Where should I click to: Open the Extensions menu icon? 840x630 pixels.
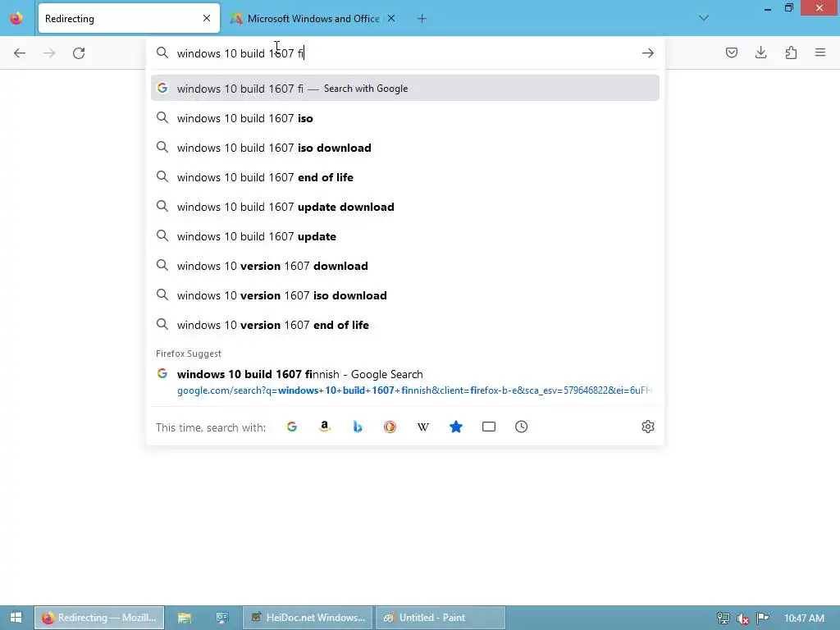click(x=791, y=52)
